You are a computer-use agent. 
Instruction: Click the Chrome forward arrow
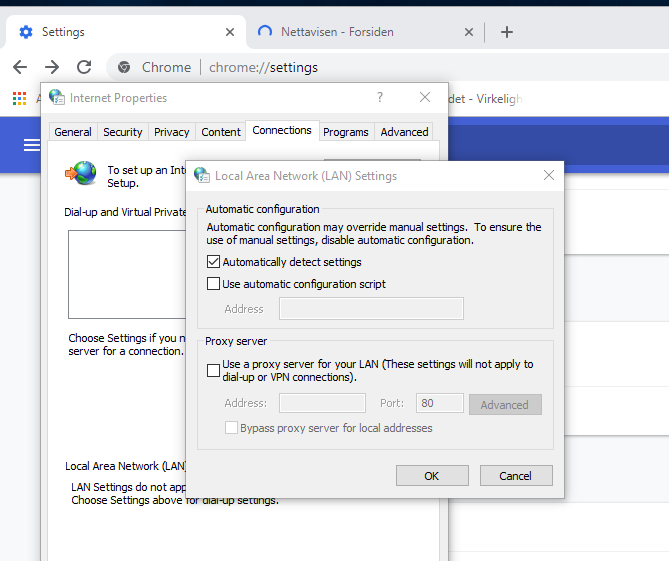click(52, 67)
